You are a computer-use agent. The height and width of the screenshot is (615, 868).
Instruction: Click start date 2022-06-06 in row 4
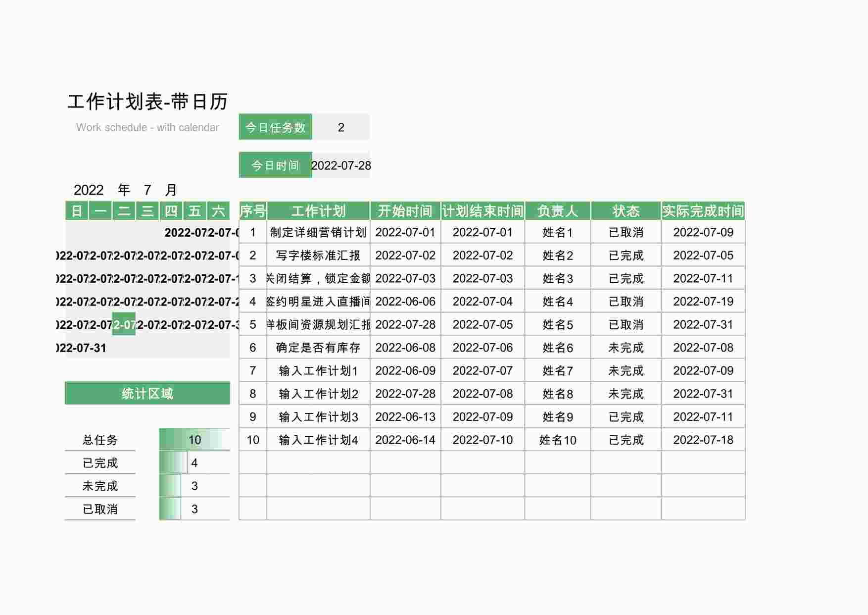pos(405,301)
